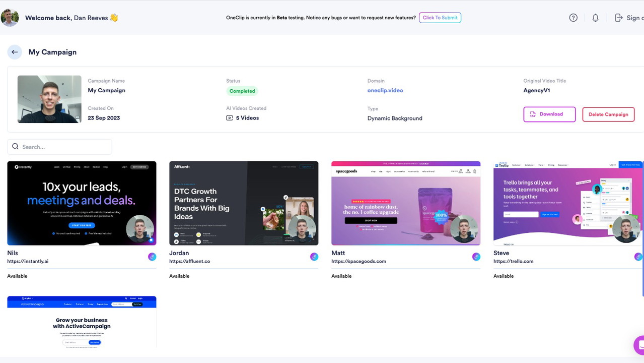Copy link icon for Matt video

pyautogui.click(x=476, y=257)
